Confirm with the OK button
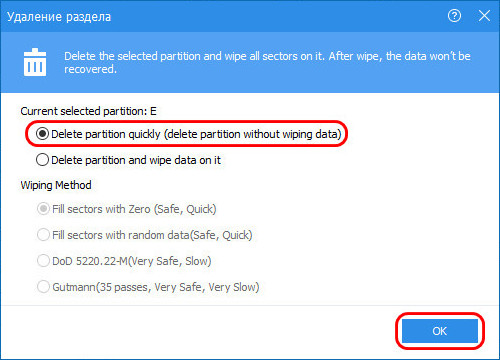Viewport: 500px width, 360px height. [440, 331]
